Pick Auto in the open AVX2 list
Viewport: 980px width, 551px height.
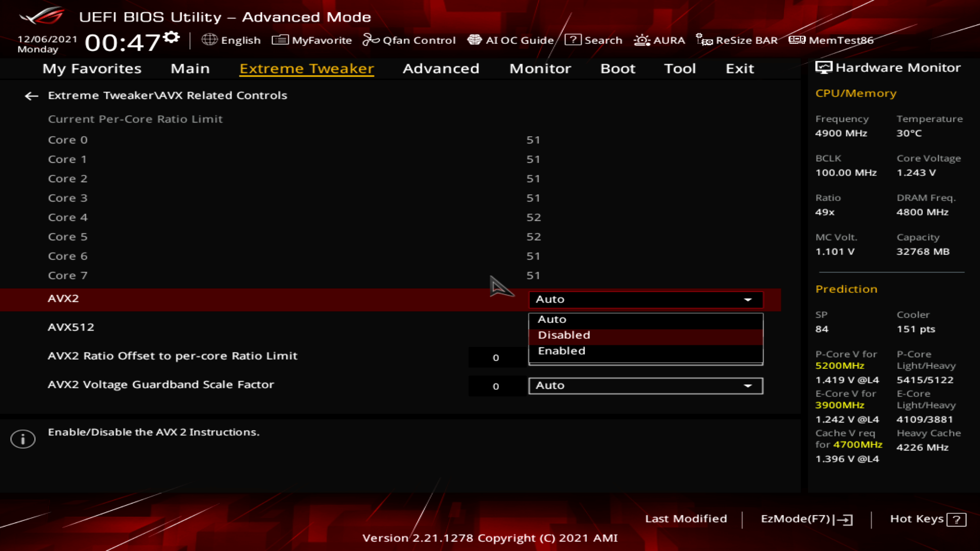click(x=552, y=319)
